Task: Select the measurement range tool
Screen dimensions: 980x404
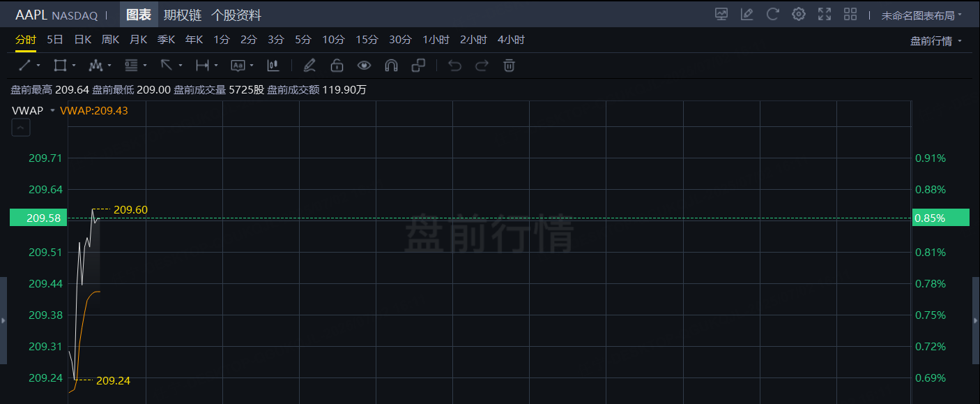Action: point(202,66)
